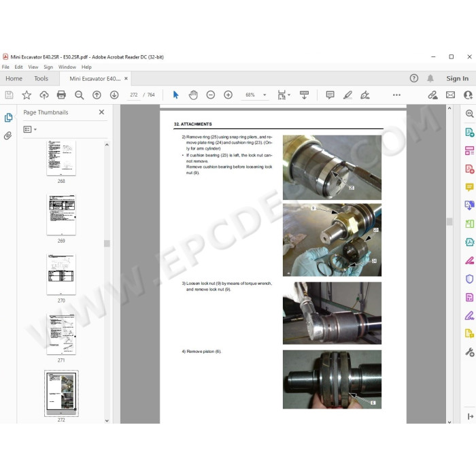Open the Sign menu
This screenshot has height=476, width=476.
(48, 67)
